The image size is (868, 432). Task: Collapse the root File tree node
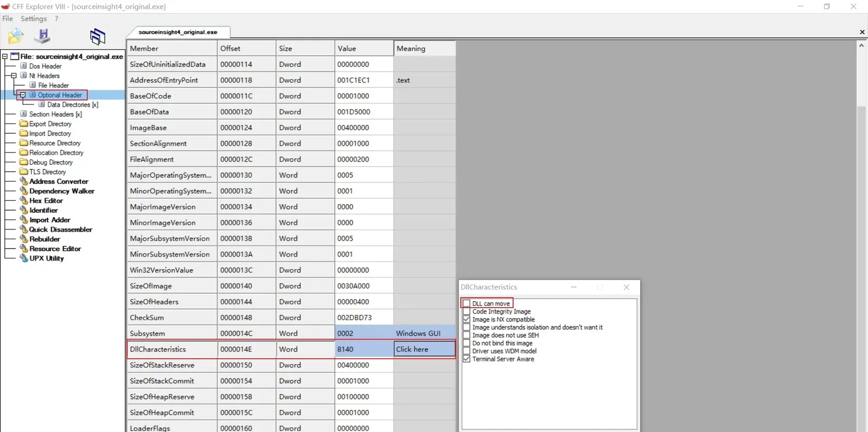[x=5, y=56]
